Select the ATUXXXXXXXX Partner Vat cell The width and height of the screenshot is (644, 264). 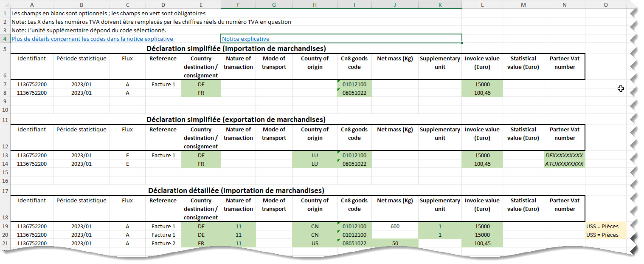[564, 164]
